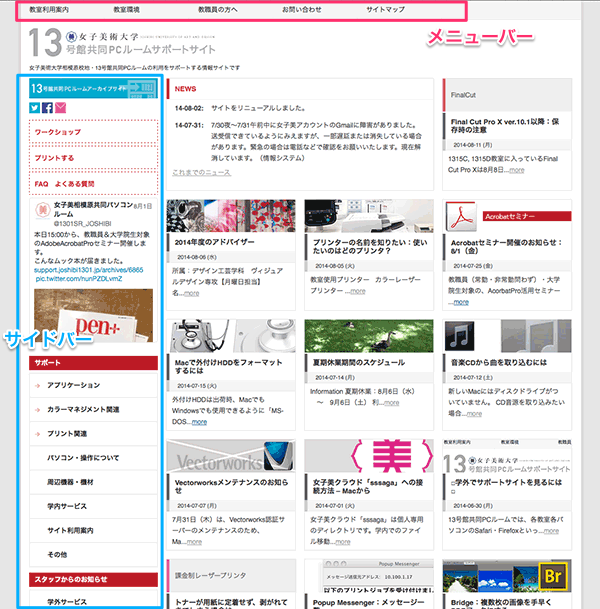The width and height of the screenshot is (600, 609).
Task: Click more link in 外付けHDD article
Action: 199,422
